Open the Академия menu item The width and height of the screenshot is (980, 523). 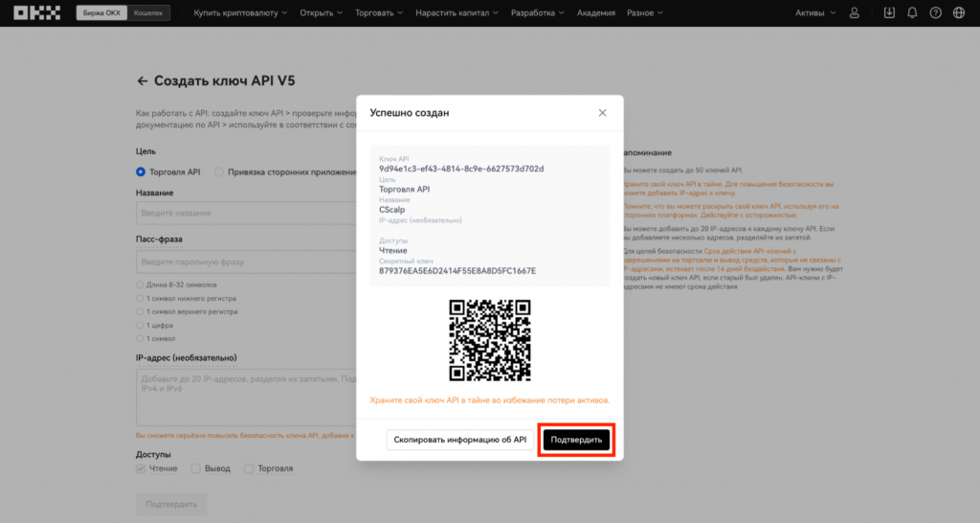[x=596, y=13]
